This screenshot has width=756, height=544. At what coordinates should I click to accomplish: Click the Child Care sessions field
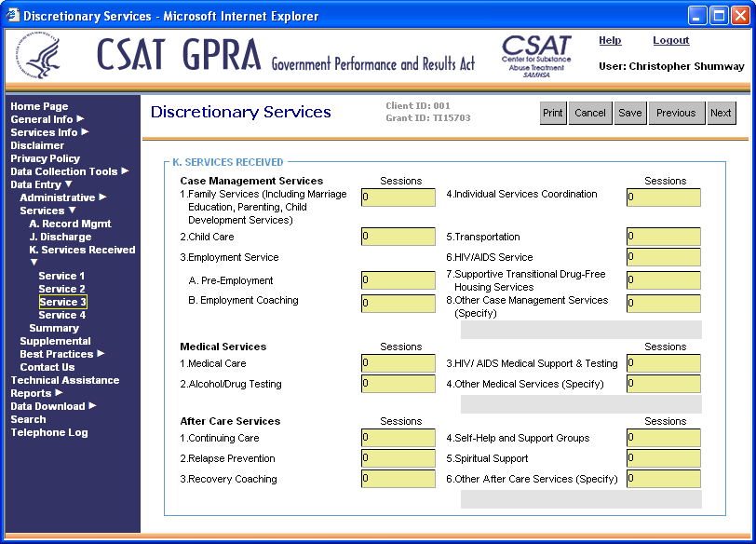(x=398, y=237)
